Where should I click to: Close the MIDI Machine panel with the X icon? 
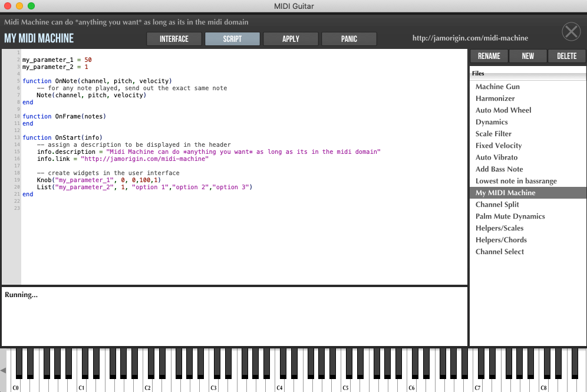[571, 31]
